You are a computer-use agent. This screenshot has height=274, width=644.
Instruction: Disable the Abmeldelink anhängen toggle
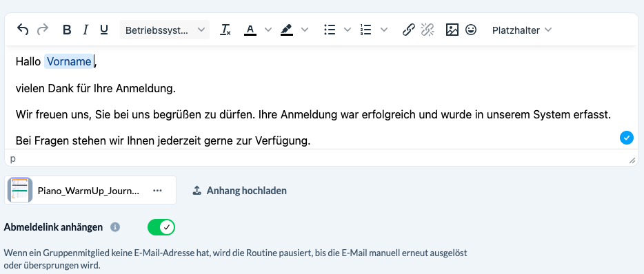(161, 227)
